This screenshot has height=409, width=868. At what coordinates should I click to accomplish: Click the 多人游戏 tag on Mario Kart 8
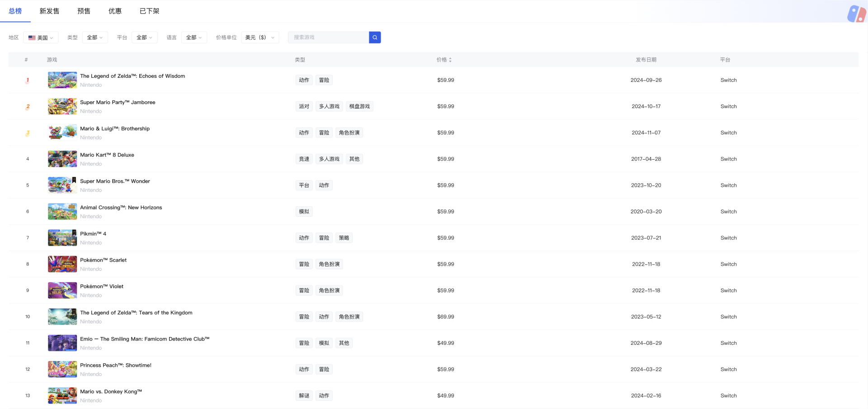click(x=329, y=159)
